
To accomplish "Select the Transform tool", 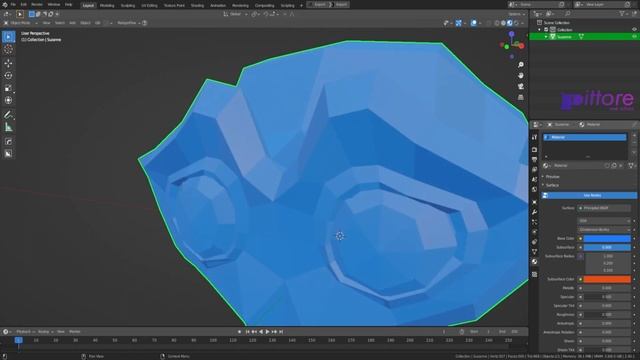I will 8,100.
